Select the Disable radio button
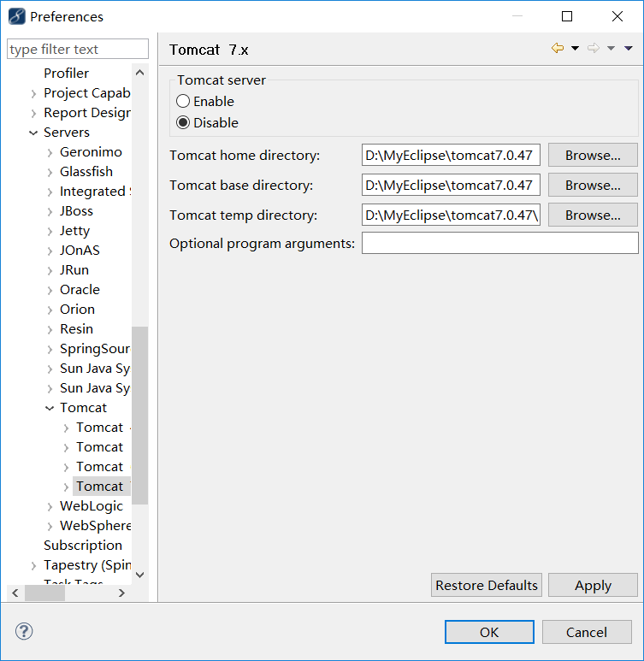The image size is (644, 661). 183,123
